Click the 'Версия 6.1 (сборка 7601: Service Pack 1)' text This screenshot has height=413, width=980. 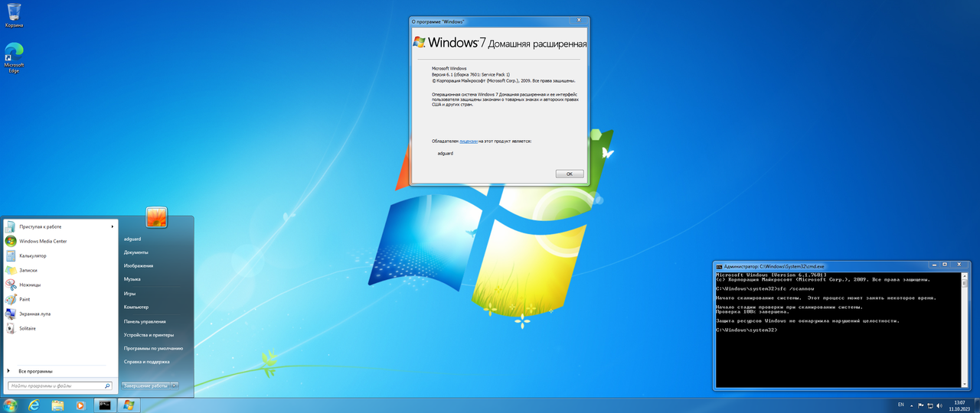[471, 73]
